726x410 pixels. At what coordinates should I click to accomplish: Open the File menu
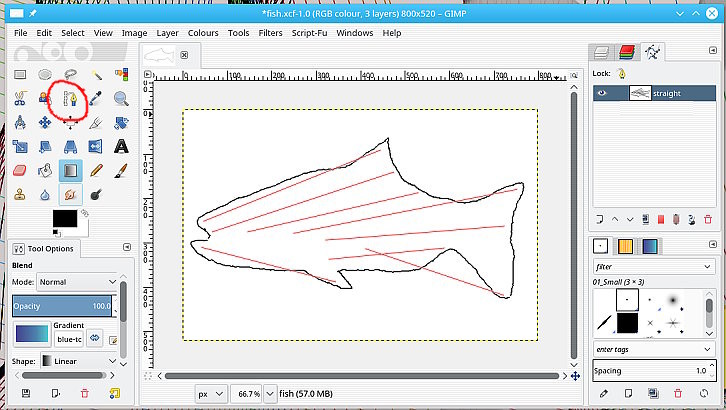20,33
